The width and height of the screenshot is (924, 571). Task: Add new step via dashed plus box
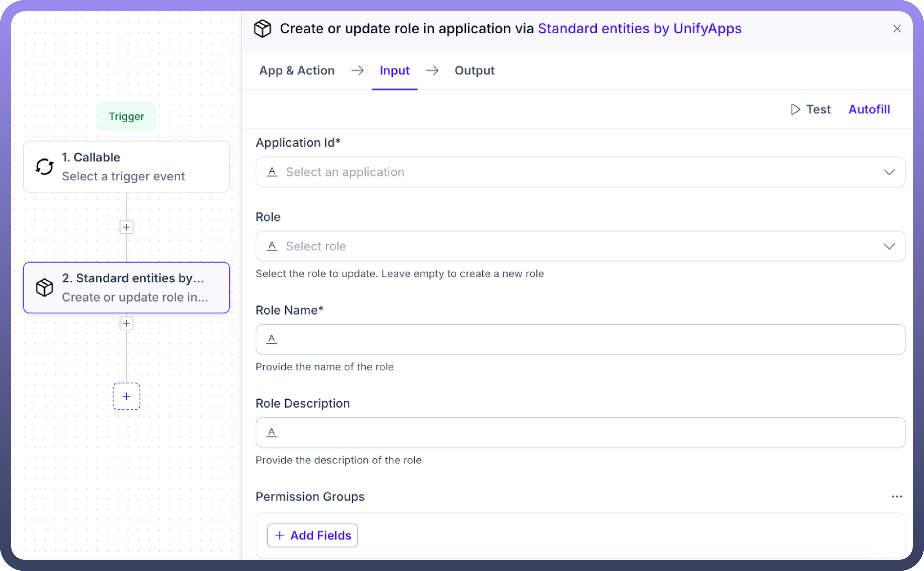pos(126,397)
